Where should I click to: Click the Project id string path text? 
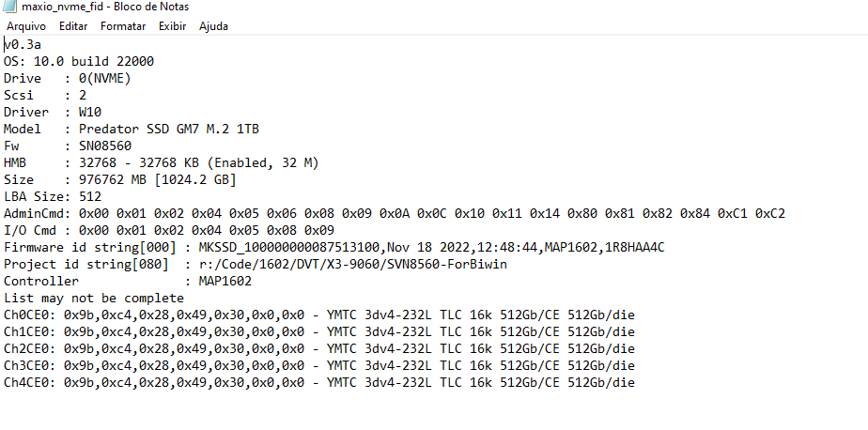(x=352, y=265)
